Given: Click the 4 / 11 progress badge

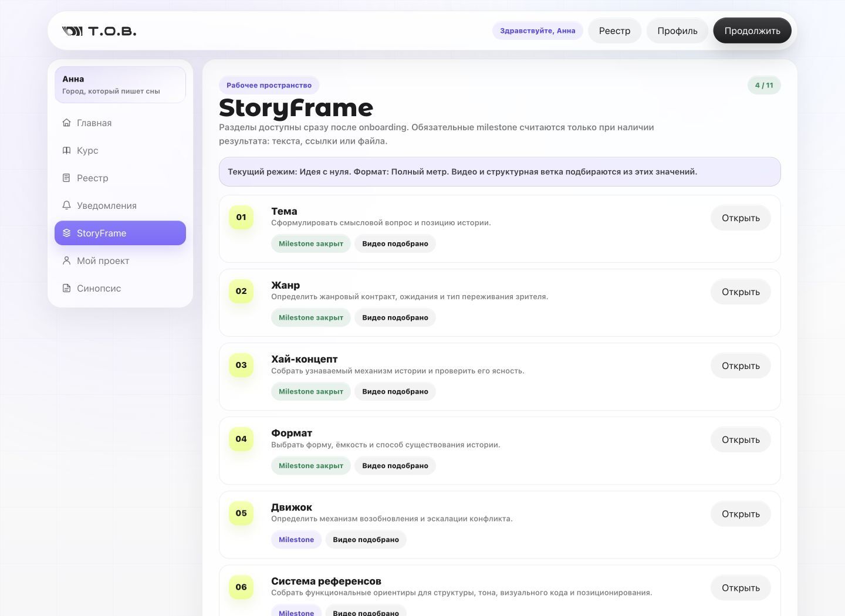Looking at the screenshot, I should [x=764, y=85].
